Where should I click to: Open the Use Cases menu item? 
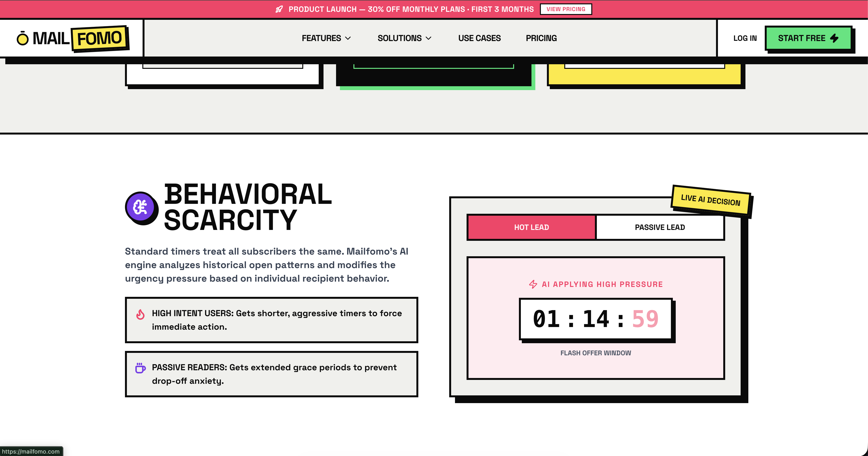pos(479,38)
